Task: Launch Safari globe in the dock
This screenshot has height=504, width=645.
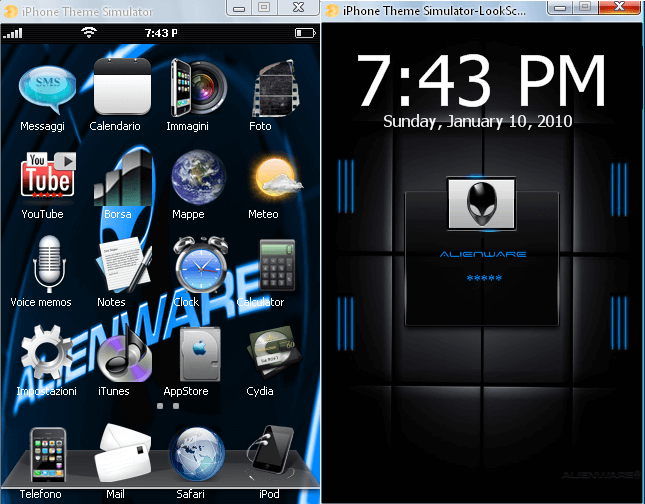Action: coord(197,454)
